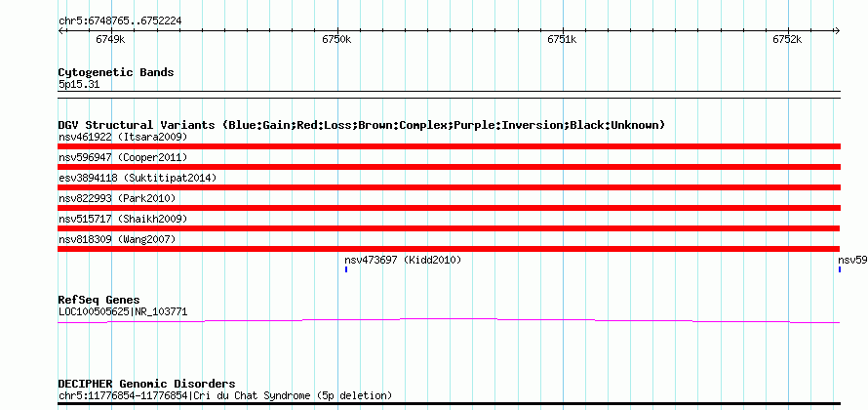Click the 6750k ruler tick label
This screenshot has height=410, width=868.
tap(336, 39)
